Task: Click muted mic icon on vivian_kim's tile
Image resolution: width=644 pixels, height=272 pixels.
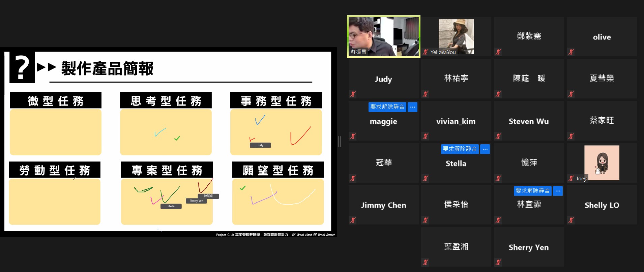Action: (426, 136)
